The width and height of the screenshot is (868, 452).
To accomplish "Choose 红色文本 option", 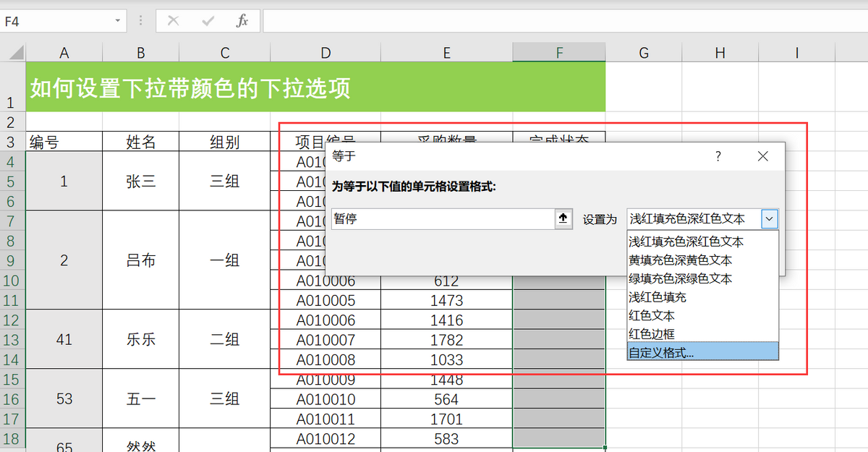I will 702,316.
